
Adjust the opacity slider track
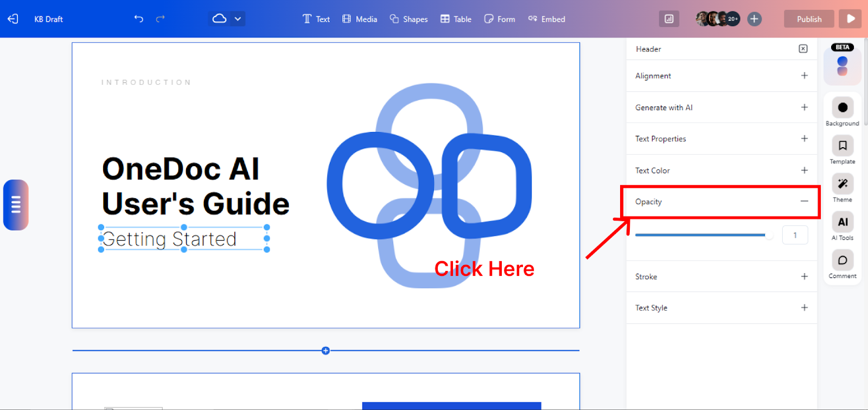coord(704,235)
